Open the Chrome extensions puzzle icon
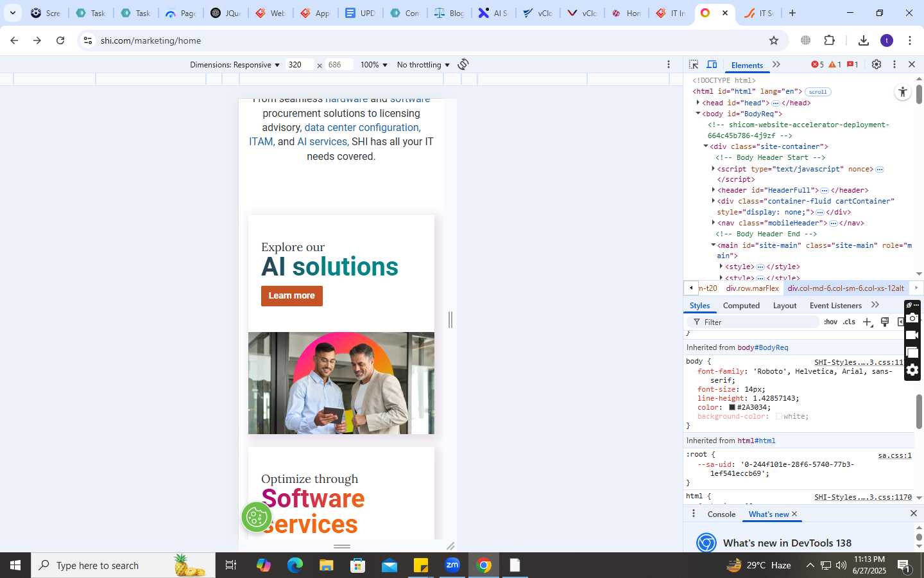Image resolution: width=924 pixels, height=578 pixels. [830, 40]
